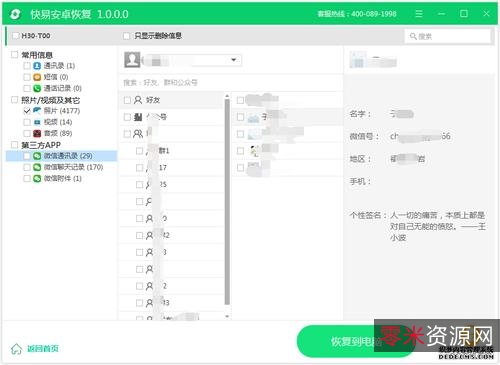Tick the 视频 (14) checkbox
Screen dimensions: 500x365
(x=27, y=122)
